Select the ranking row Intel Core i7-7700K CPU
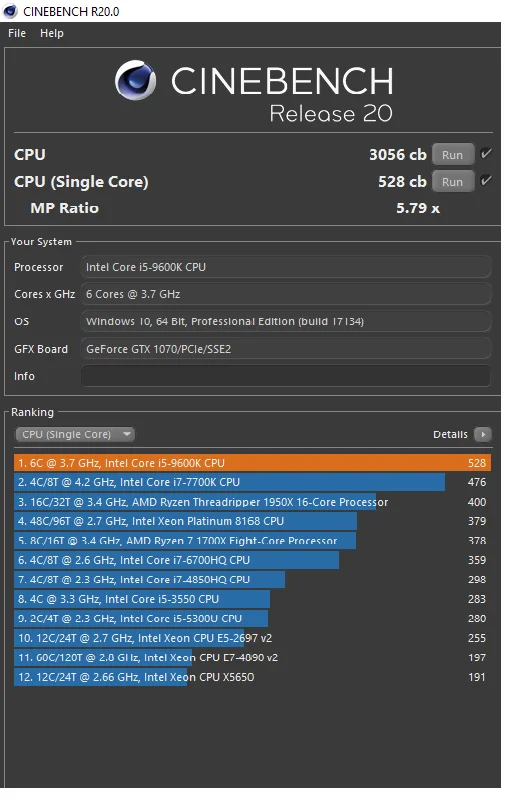Viewport: 505px width, 809px height. (252, 482)
